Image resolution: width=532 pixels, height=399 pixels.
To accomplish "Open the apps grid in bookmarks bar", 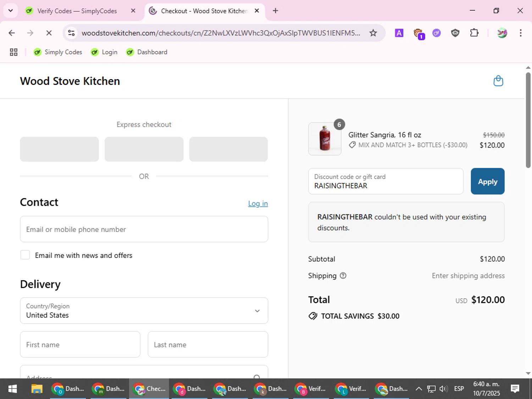I will point(13,52).
